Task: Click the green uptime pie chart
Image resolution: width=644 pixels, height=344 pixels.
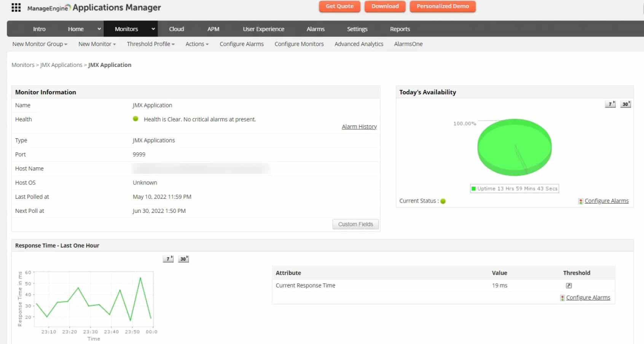Action: pos(514,148)
